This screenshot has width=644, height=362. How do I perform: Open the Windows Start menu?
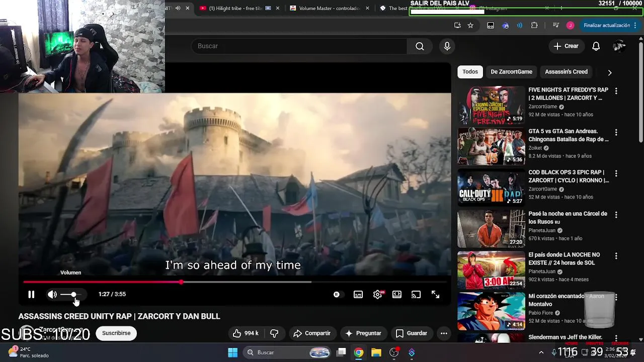(232, 353)
